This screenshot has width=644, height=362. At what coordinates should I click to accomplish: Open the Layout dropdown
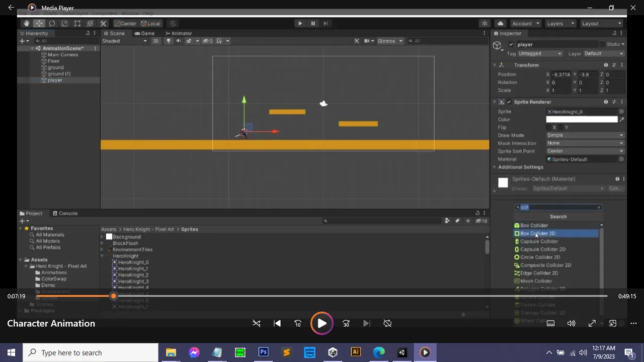[602, 24]
